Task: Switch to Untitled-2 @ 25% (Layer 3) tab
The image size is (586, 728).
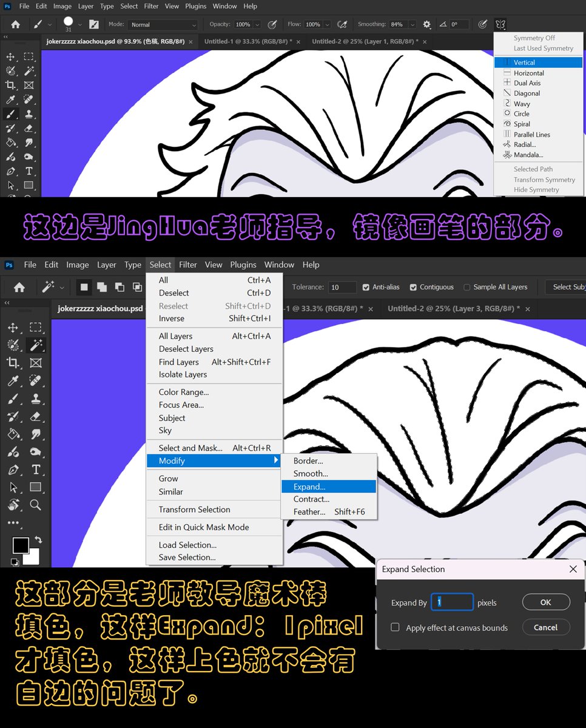Action: pyautogui.click(x=454, y=308)
